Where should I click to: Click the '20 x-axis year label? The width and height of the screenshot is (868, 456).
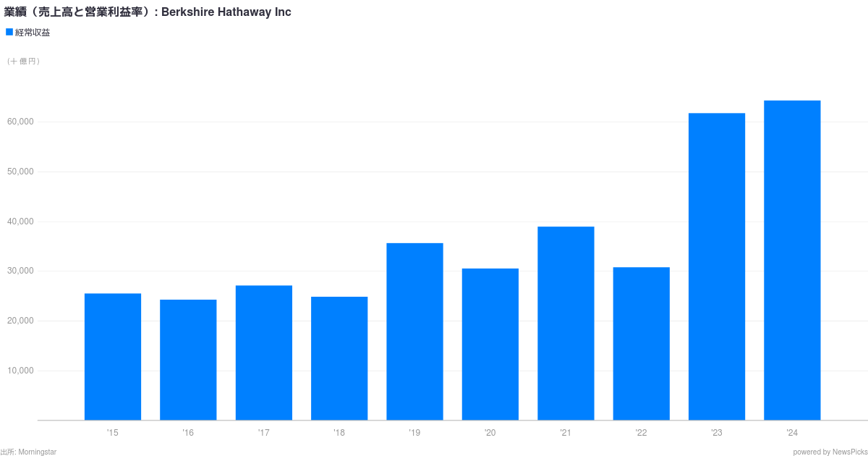point(490,433)
